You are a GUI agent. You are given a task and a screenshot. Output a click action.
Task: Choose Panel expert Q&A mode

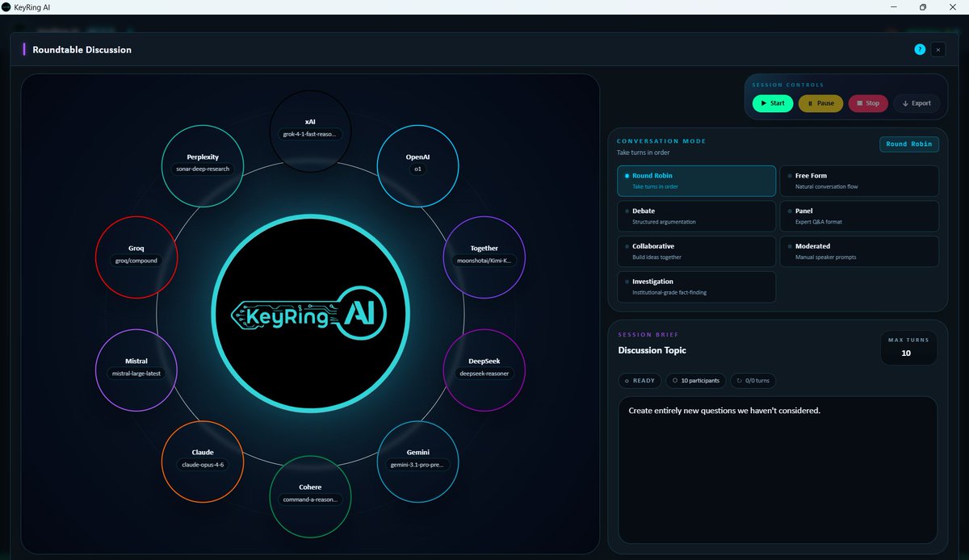click(x=859, y=216)
